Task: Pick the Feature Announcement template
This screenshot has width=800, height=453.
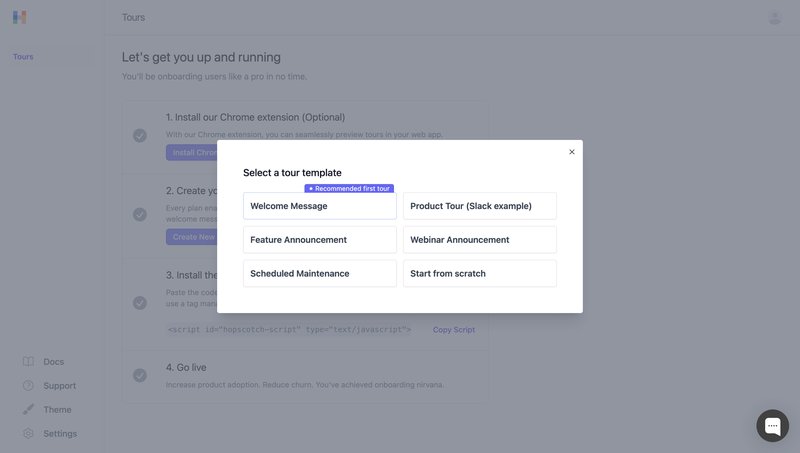Action: coord(319,240)
